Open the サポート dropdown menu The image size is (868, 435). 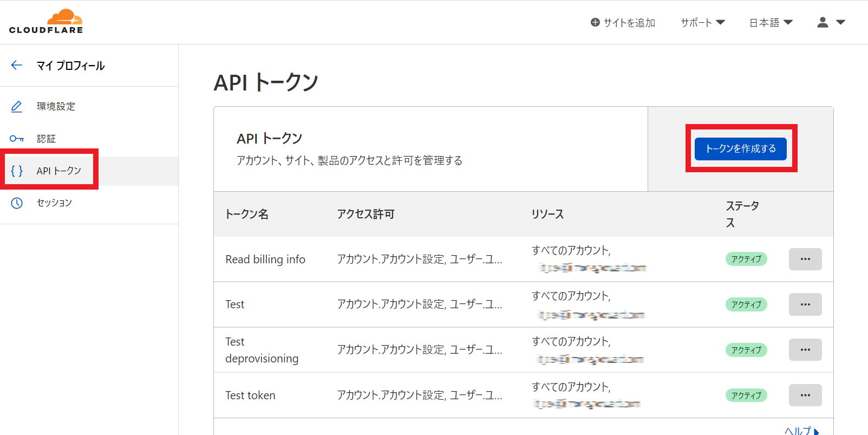pos(702,23)
